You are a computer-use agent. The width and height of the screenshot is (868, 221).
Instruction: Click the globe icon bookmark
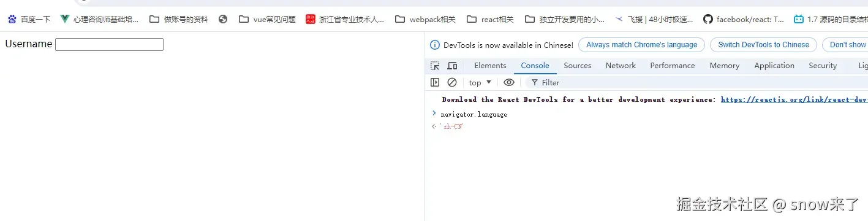coord(223,19)
